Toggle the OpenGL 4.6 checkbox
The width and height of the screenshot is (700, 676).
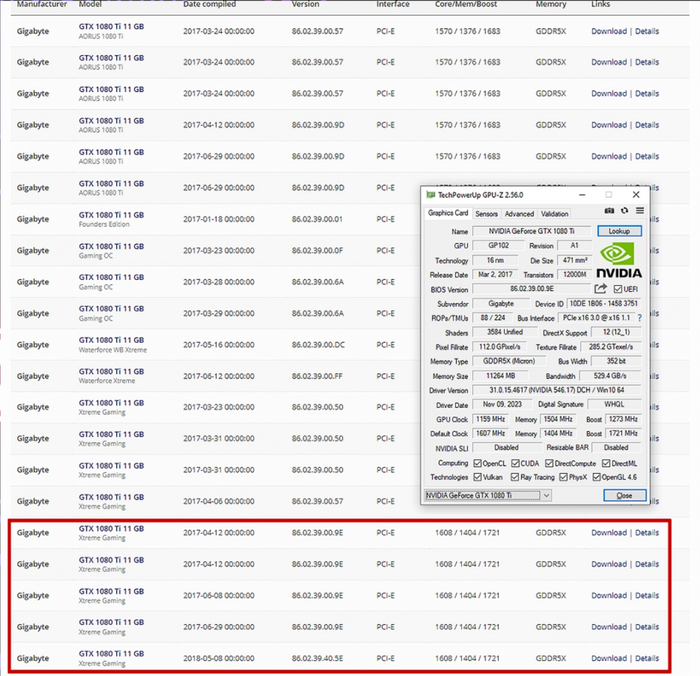click(x=596, y=477)
